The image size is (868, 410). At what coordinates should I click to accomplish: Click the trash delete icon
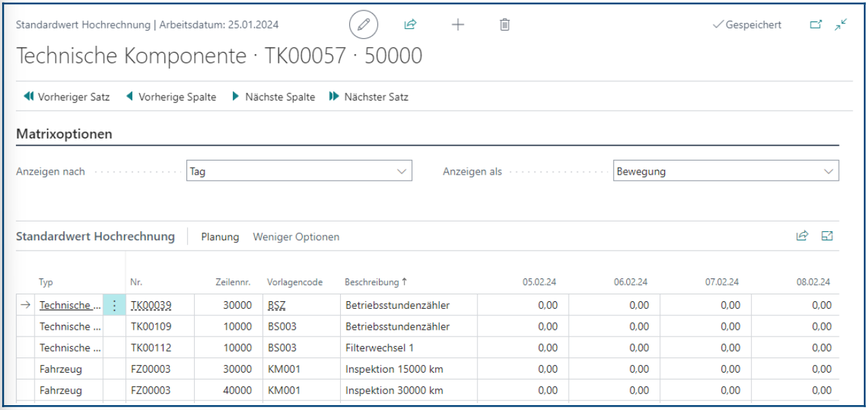click(505, 24)
